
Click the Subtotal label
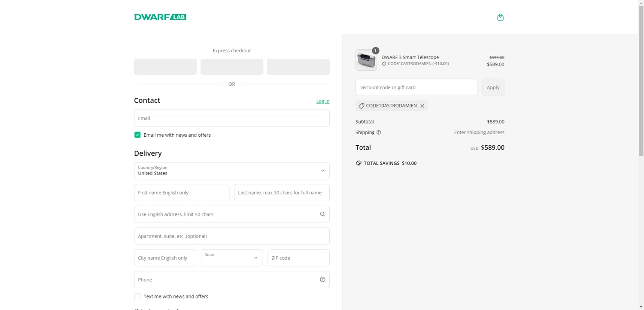[365, 122]
